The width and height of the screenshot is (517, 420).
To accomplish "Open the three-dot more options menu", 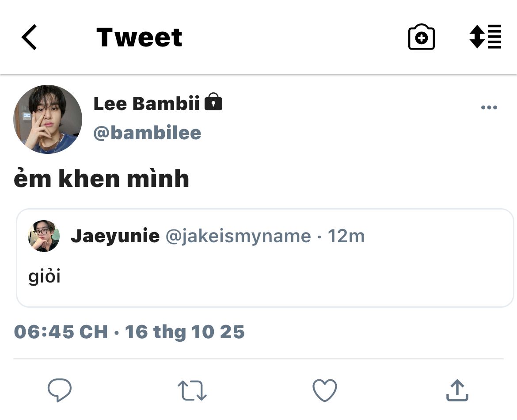I will [489, 107].
